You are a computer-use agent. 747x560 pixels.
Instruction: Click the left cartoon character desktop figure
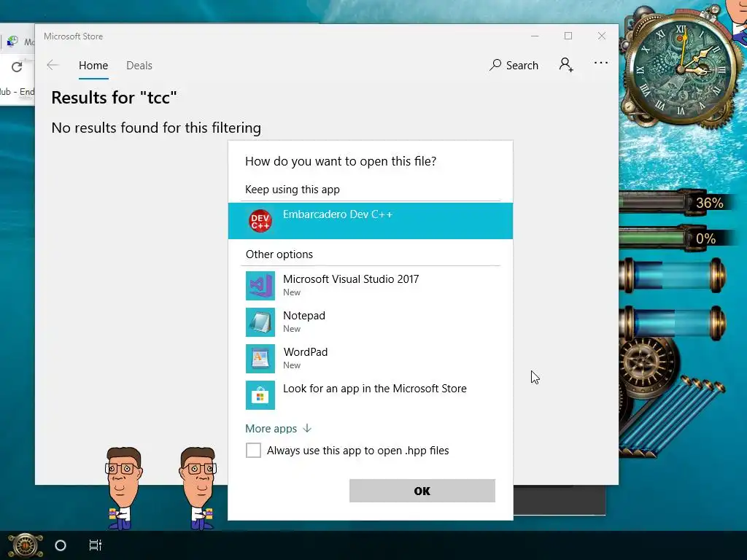point(123,488)
